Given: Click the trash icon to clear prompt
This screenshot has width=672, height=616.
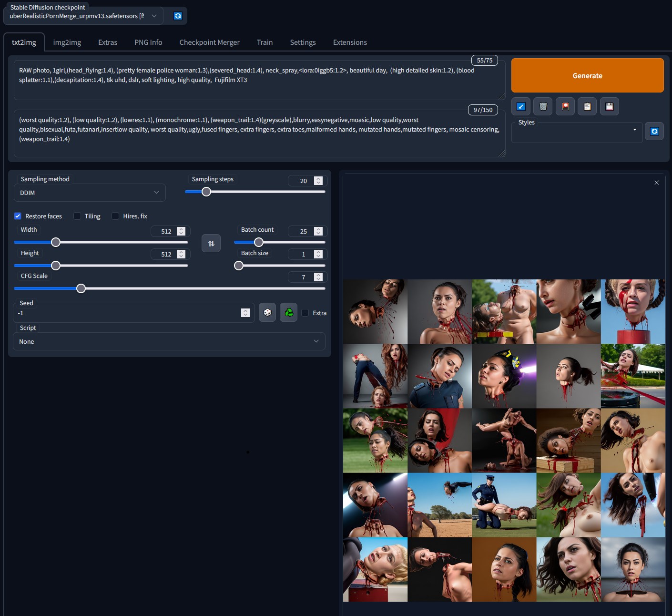Looking at the screenshot, I should (x=543, y=106).
